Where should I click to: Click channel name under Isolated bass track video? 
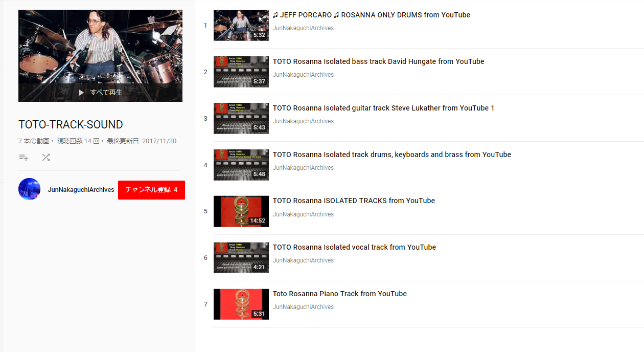[x=303, y=75]
